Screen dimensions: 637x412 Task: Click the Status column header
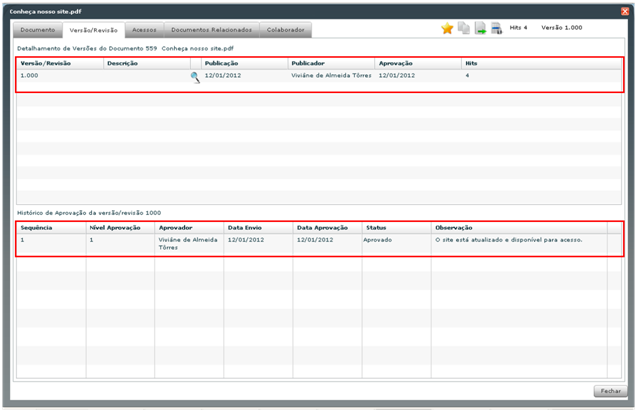(396, 228)
